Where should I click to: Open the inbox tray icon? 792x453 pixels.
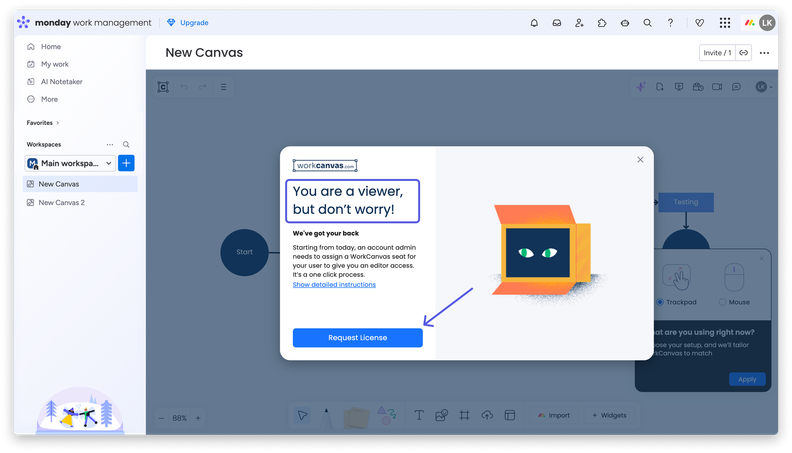557,23
